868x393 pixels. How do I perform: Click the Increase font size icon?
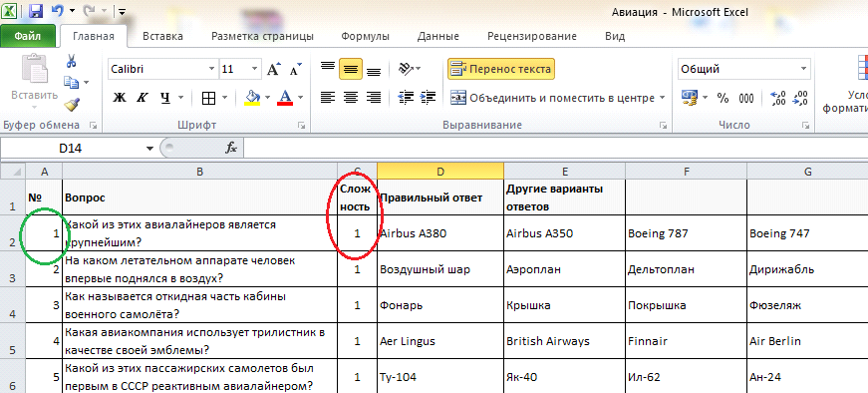[x=273, y=69]
